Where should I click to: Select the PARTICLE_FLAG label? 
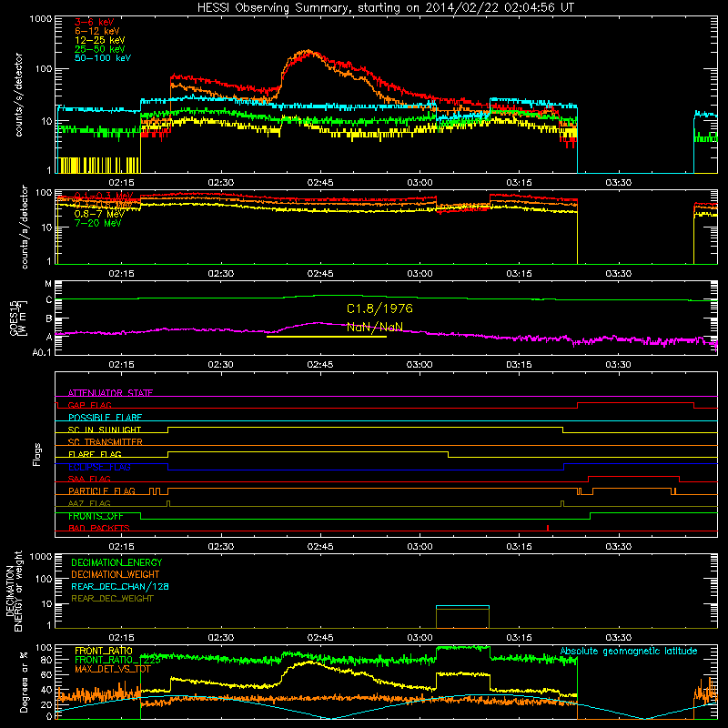pos(102,490)
